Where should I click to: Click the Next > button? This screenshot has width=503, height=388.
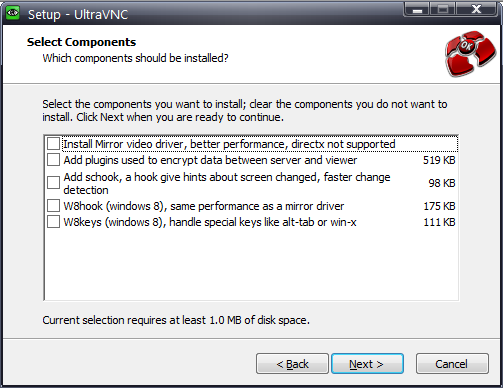pyautogui.click(x=367, y=364)
